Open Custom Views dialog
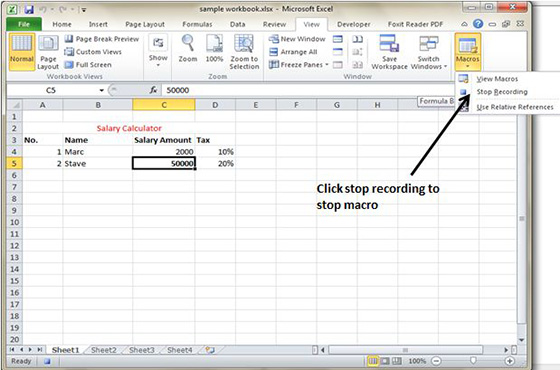This screenshot has width=560, height=370. pos(93,52)
